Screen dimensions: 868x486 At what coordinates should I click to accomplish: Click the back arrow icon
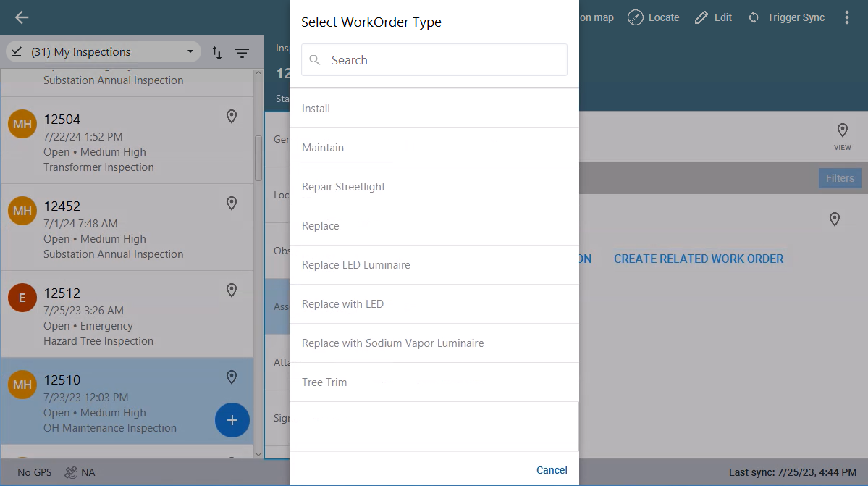point(22,18)
